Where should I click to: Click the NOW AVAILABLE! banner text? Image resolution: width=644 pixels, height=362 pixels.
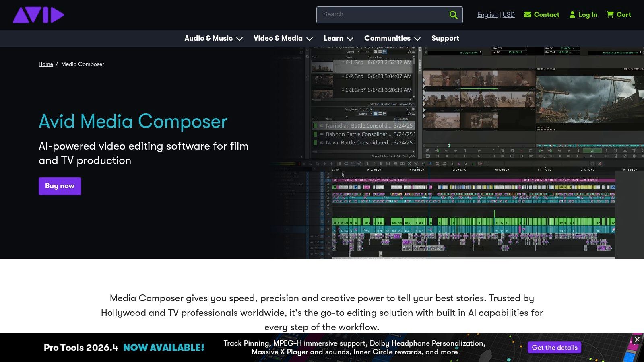(164, 348)
